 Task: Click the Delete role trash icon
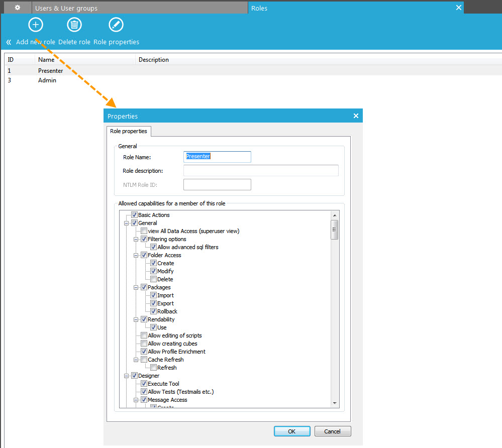[x=74, y=25]
